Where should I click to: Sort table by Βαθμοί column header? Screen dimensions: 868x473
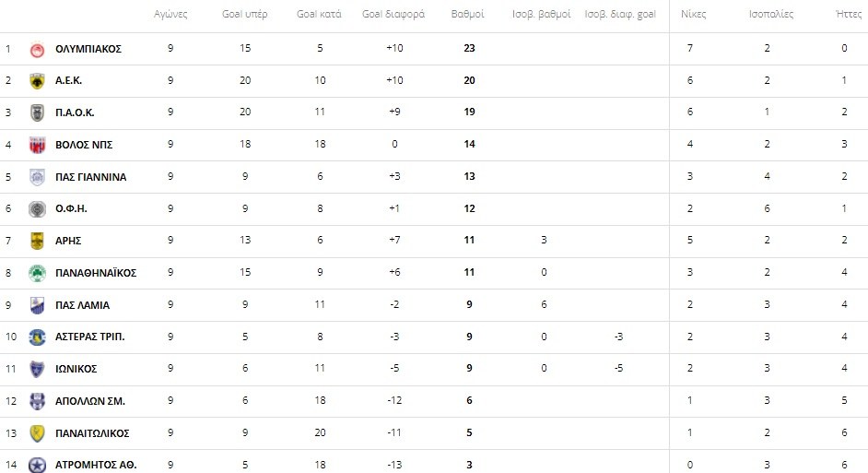[x=469, y=15]
